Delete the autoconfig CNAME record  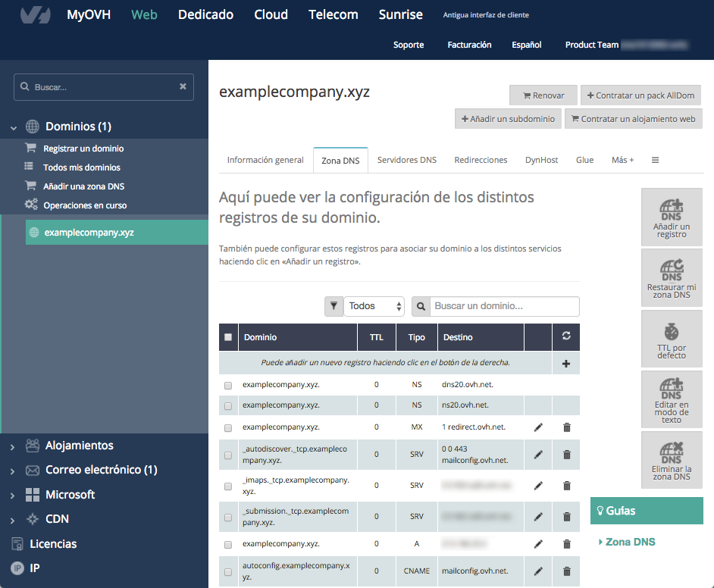pyautogui.click(x=566, y=571)
